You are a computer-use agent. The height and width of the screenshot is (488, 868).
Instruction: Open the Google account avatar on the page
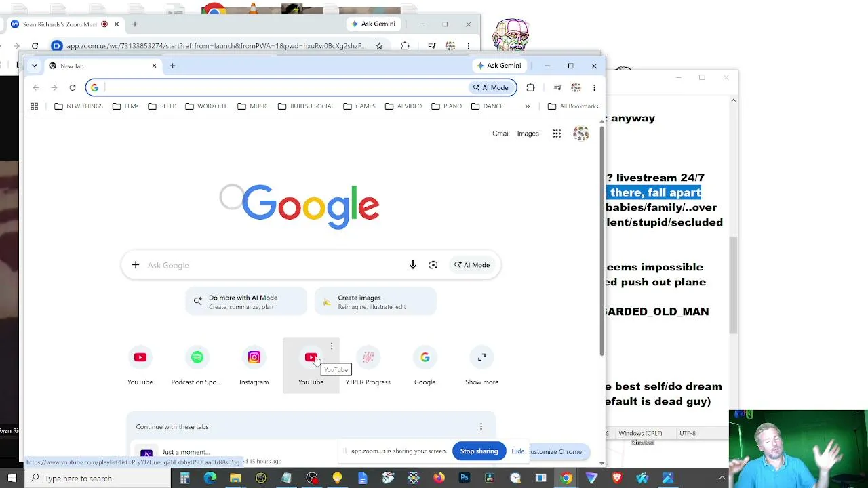click(581, 134)
